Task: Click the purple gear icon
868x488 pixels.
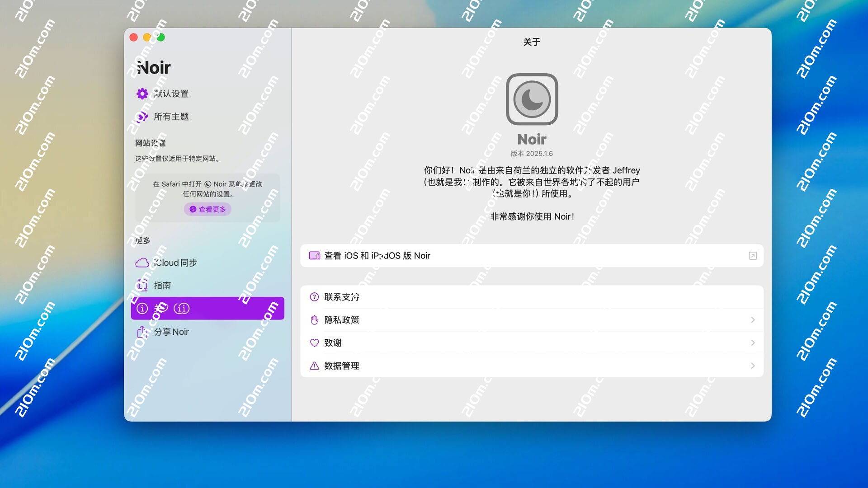Action: (x=142, y=94)
